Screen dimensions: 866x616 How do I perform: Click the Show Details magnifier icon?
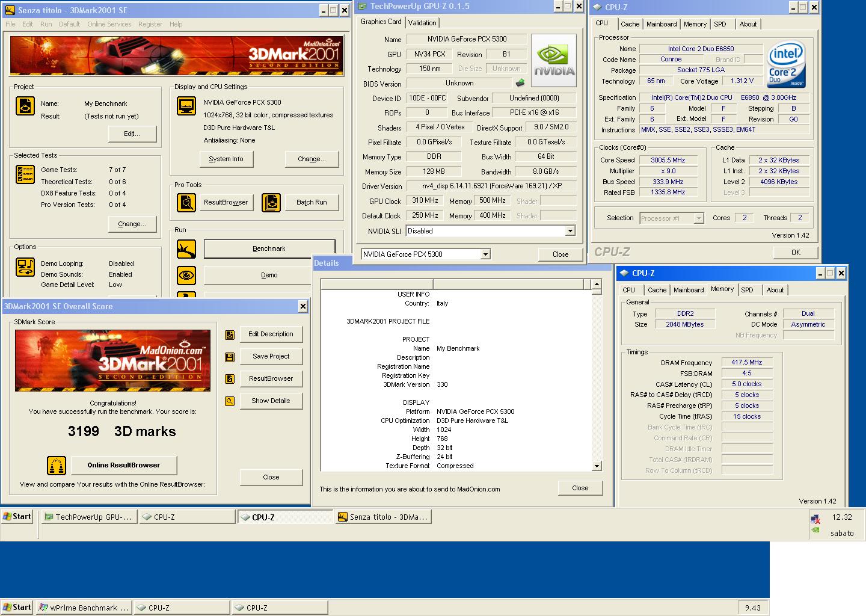coord(230,401)
